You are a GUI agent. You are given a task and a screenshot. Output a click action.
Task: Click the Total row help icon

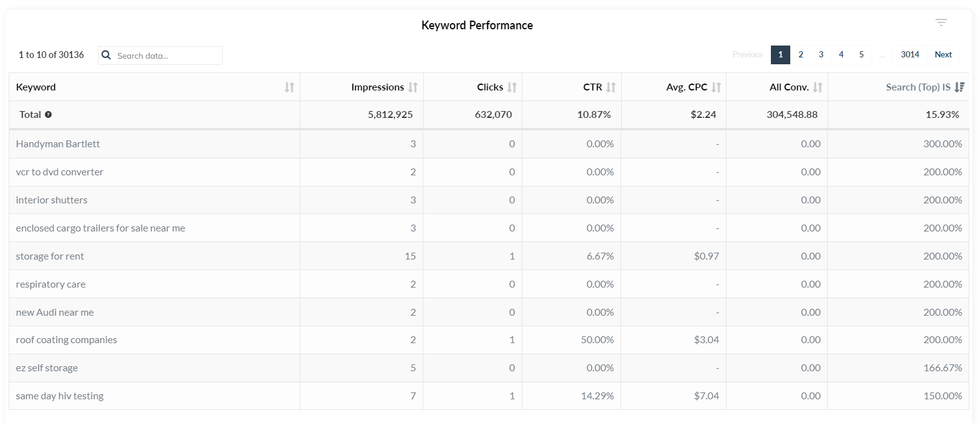[48, 115]
